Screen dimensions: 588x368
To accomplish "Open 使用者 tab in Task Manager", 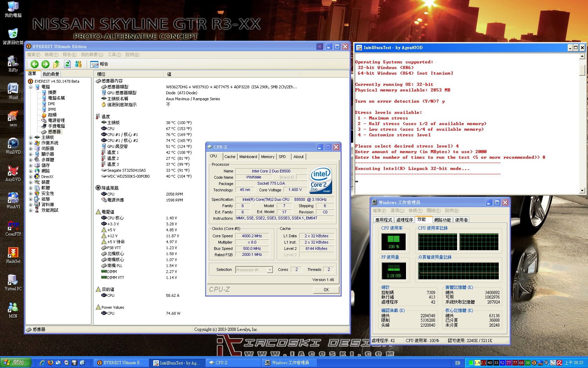I will [x=461, y=220].
